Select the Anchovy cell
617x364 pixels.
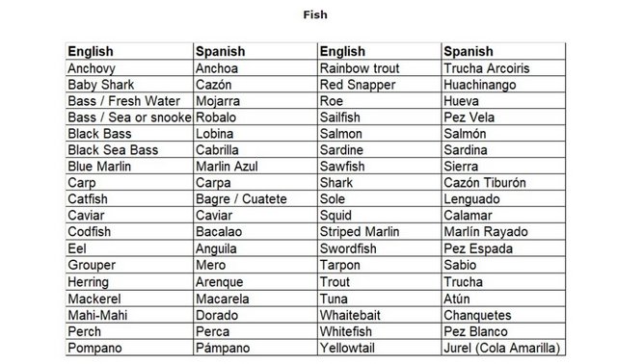129,68
